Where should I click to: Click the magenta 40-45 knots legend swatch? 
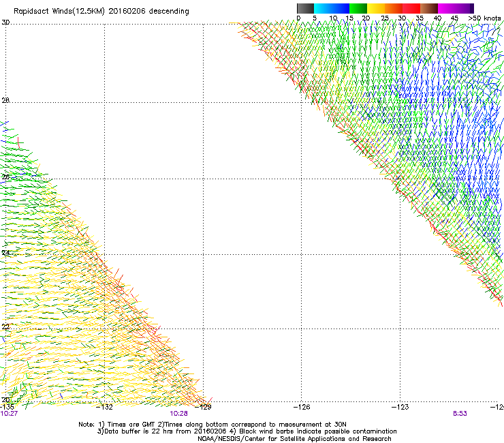pyautogui.click(x=447, y=8)
